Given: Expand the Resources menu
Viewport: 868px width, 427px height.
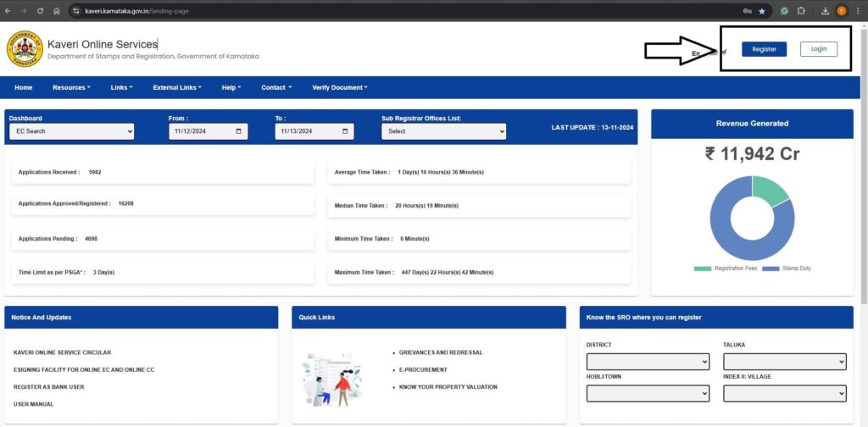Looking at the screenshot, I should tap(71, 87).
